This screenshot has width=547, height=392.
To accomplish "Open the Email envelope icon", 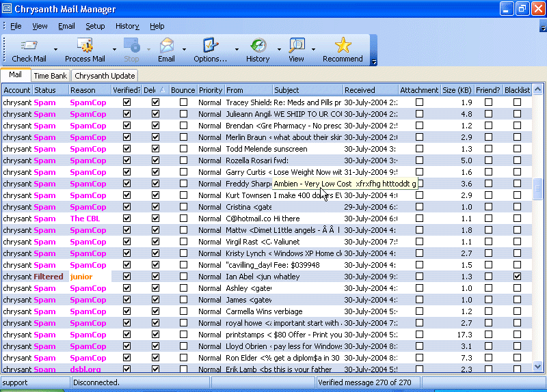I will [166, 46].
